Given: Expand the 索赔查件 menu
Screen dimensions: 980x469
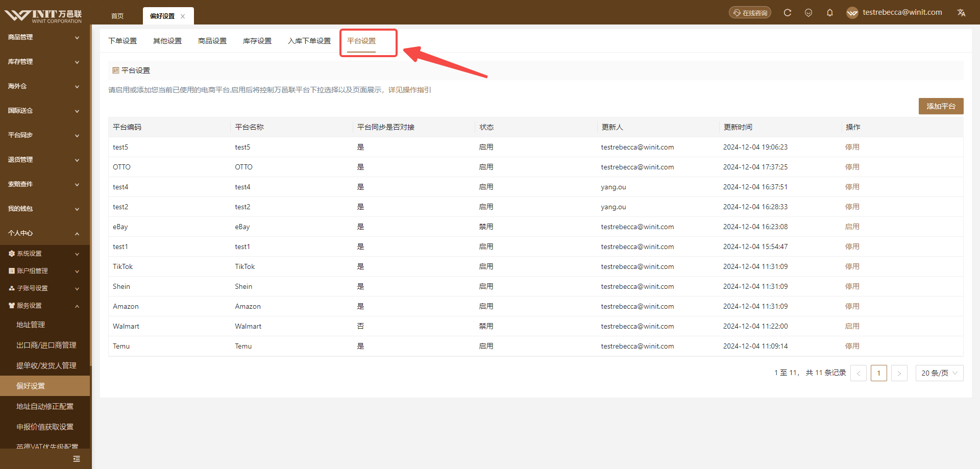Looking at the screenshot, I should pyautogui.click(x=45, y=184).
